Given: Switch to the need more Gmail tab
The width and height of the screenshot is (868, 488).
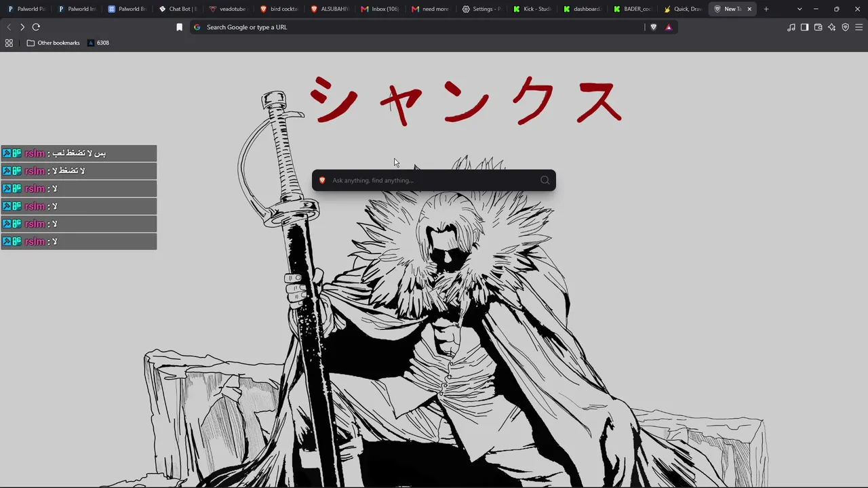Looking at the screenshot, I should click(x=431, y=9).
